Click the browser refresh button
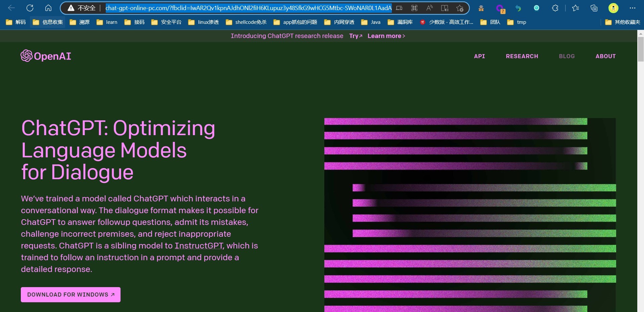Screen dimensions: 644x312 tap(30, 8)
